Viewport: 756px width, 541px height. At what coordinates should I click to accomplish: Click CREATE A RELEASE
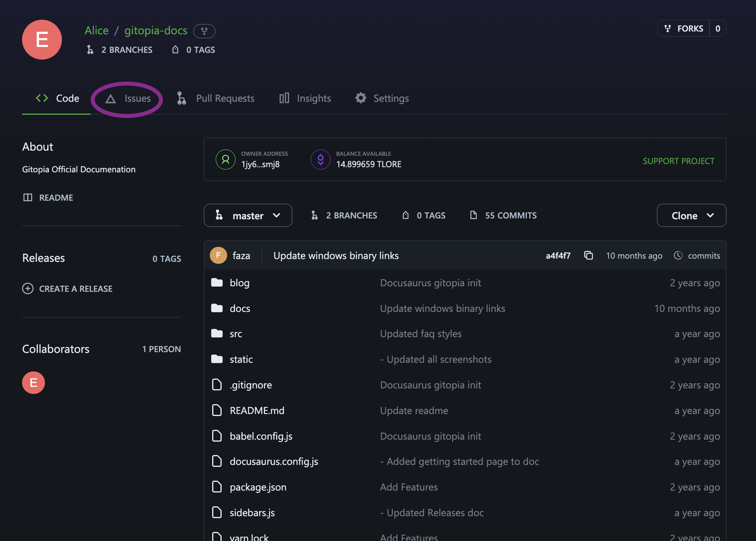(67, 289)
